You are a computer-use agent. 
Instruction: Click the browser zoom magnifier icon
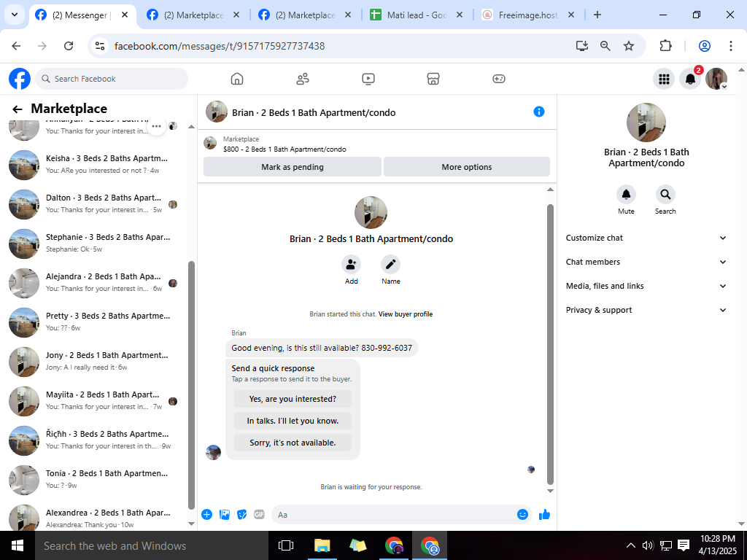pos(605,46)
